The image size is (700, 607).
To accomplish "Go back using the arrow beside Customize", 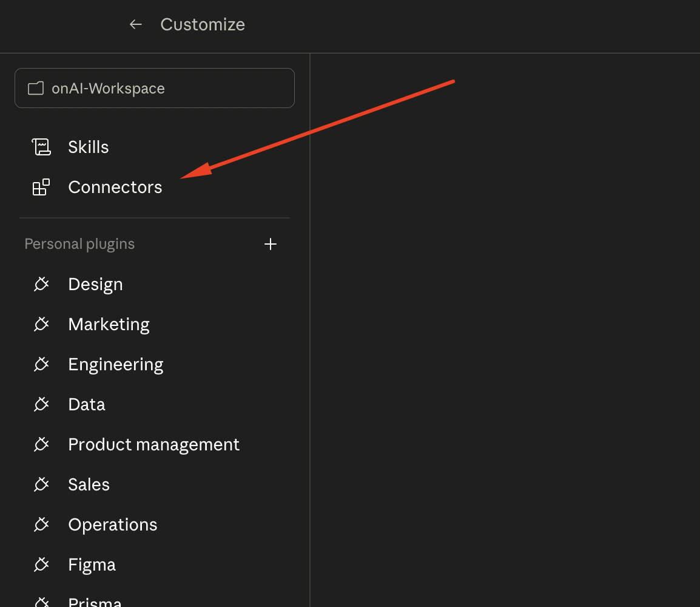I will tap(135, 24).
